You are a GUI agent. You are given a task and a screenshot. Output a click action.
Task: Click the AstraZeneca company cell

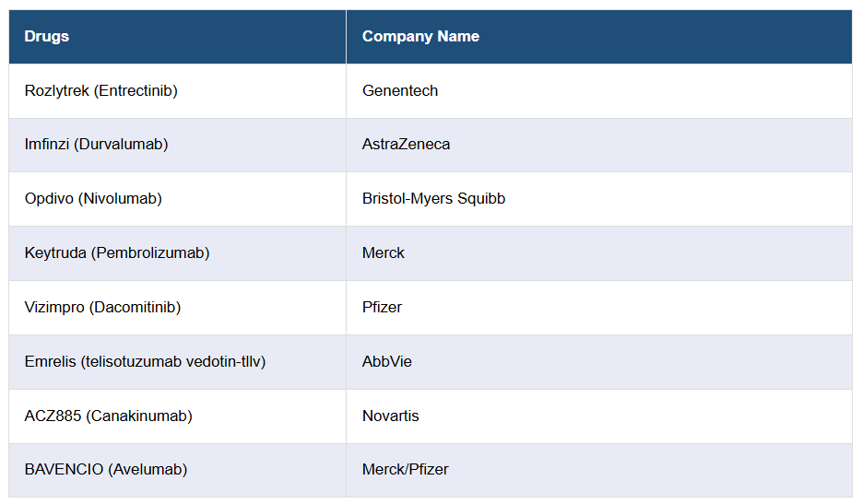(407, 145)
